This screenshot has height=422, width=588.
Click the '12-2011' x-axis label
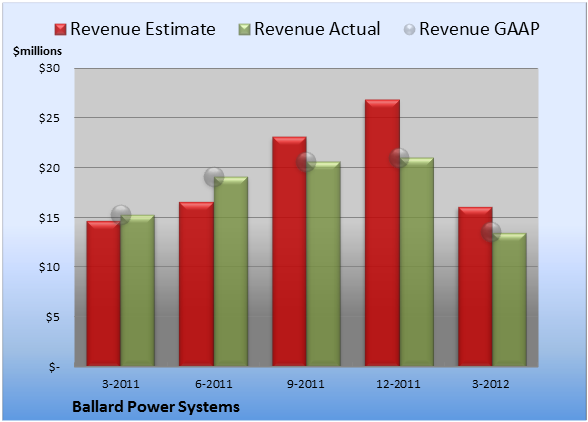pos(398,384)
